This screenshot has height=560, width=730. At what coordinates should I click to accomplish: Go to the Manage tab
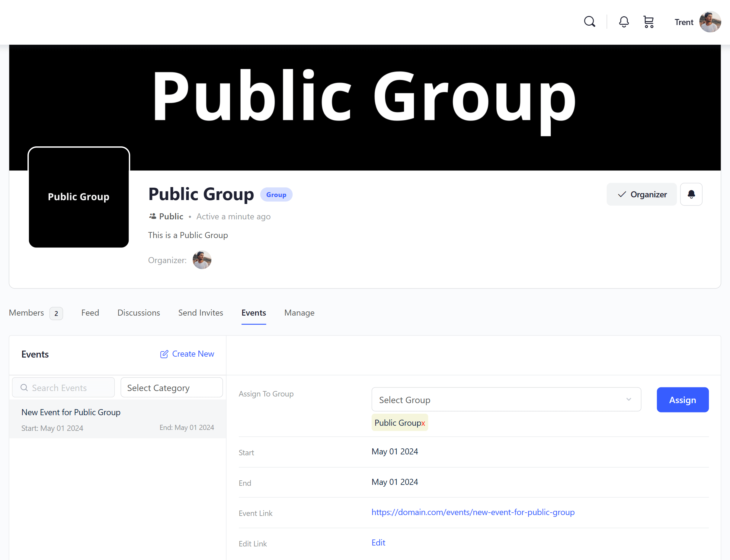(299, 313)
